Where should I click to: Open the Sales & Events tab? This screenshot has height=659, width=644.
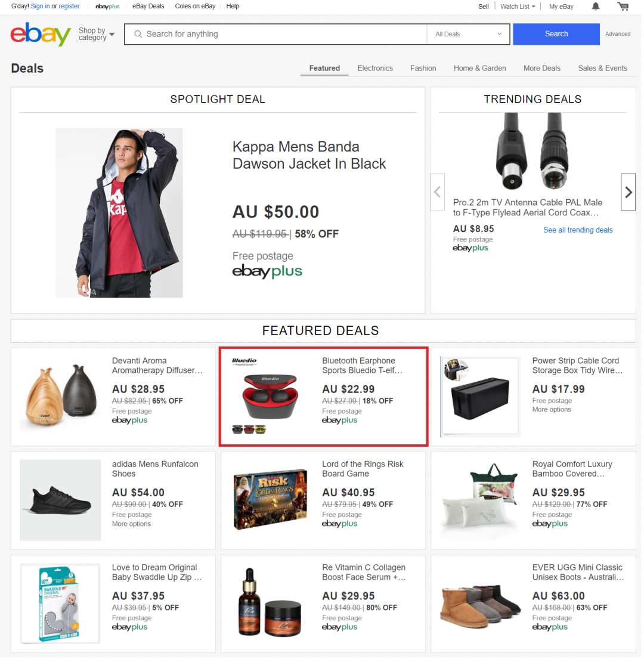(x=602, y=68)
